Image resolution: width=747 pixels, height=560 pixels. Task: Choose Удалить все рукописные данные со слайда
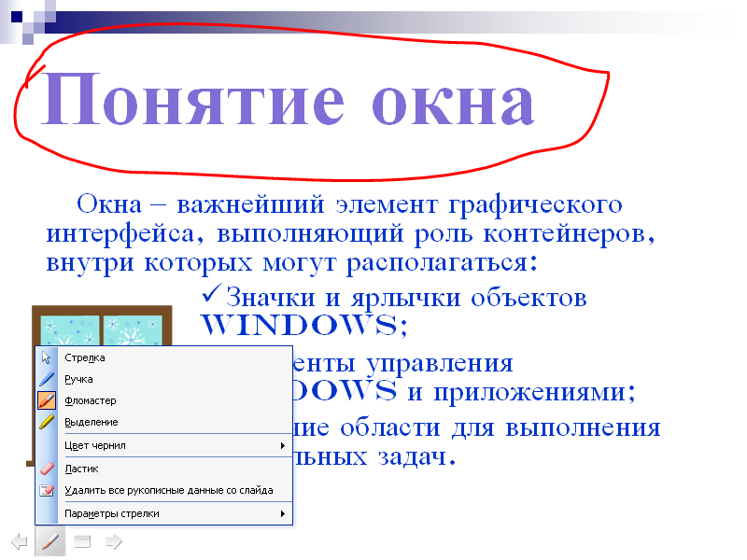pyautogui.click(x=164, y=490)
